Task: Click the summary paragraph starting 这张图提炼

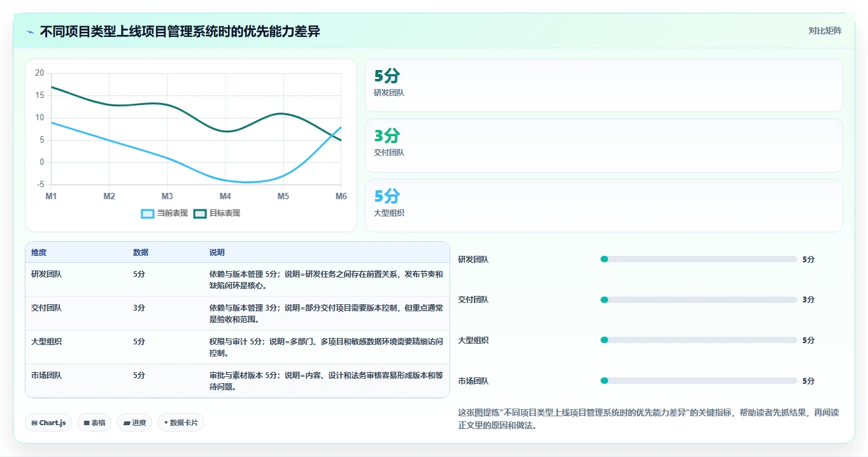Action: point(649,419)
